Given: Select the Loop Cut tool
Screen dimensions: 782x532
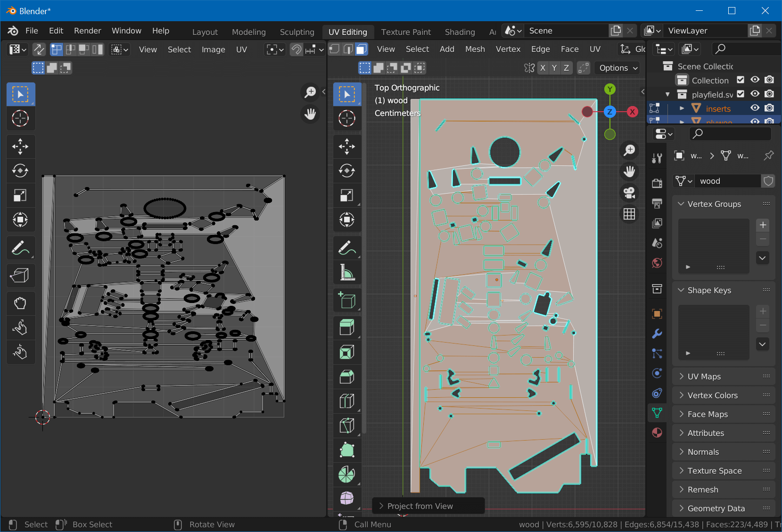Looking at the screenshot, I should coord(347,401).
